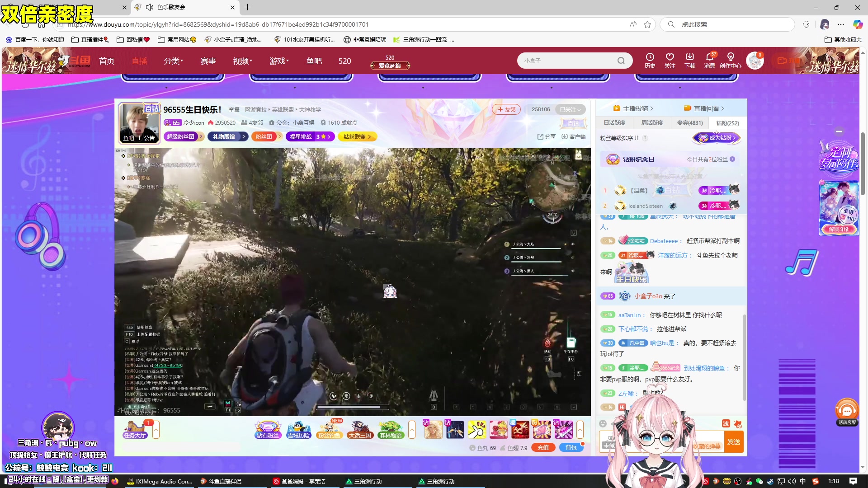The image size is (868, 488).
Task: Expand the gift list arrow at far right
Action: pos(580,430)
